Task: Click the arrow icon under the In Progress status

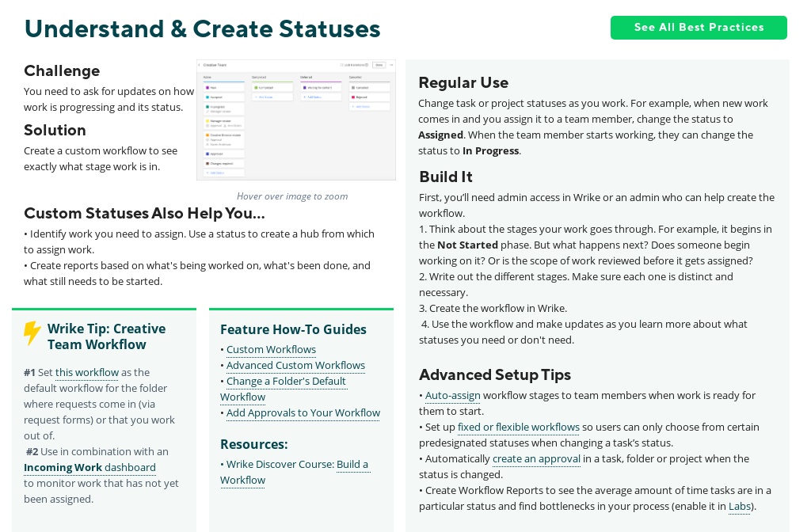Action: [208, 112]
